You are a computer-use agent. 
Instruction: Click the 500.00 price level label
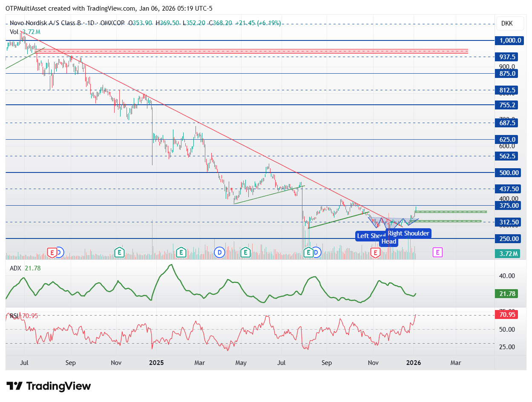tap(509, 172)
